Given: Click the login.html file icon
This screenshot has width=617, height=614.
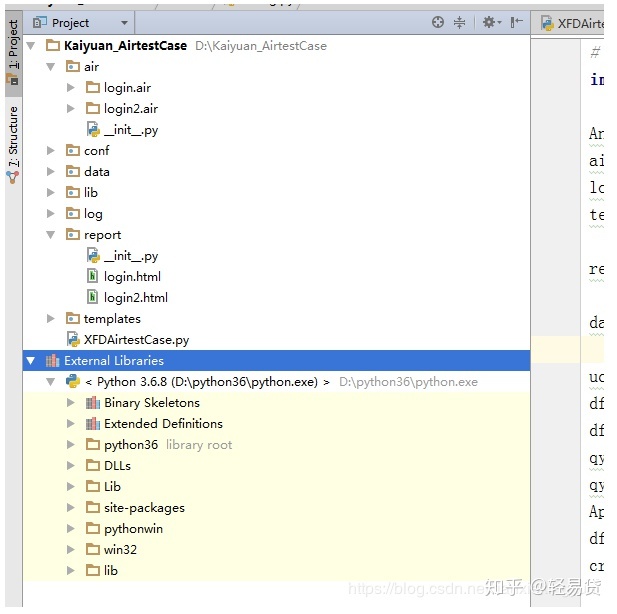Looking at the screenshot, I should coord(92,276).
